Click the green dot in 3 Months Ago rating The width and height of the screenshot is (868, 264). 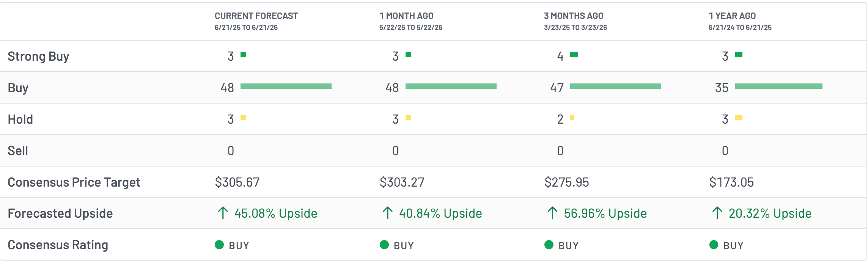coord(549,245)
